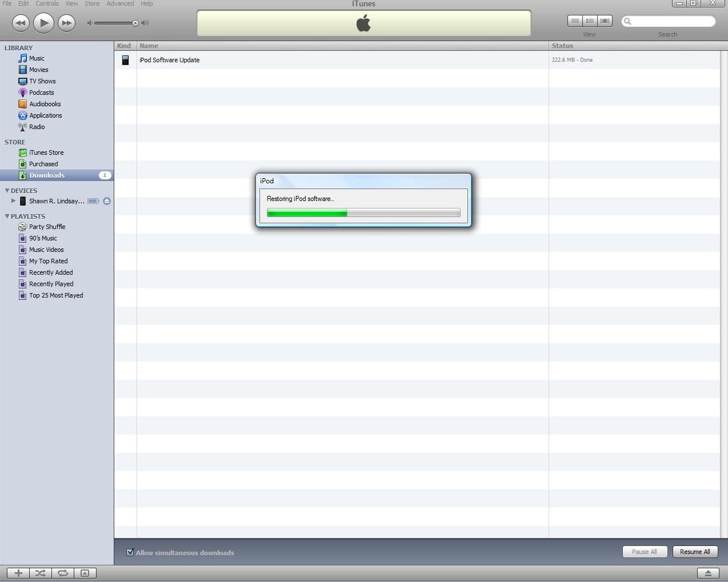This screenshot has height=582, width=728.
Task: Open the Advanced menu
Action: coord(120,3)
